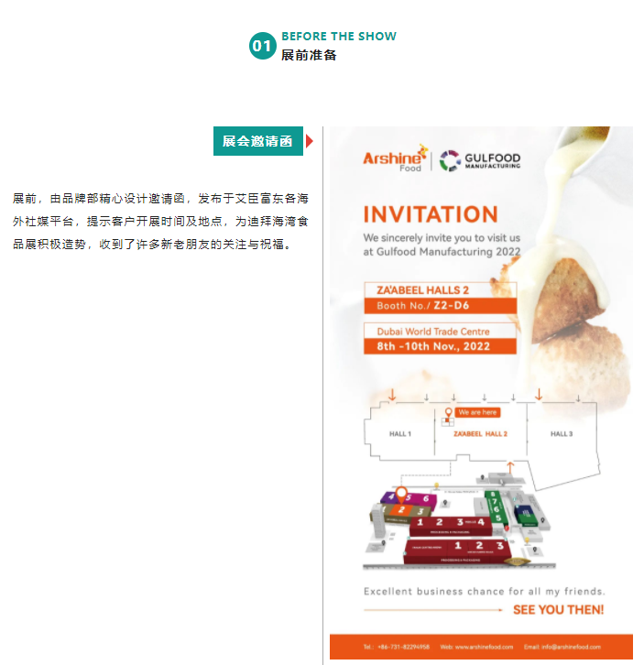Click the green 01 circle badge
The width and height of the screenshot is (644, 665).
pyautogui.click(x=262, y=46)
